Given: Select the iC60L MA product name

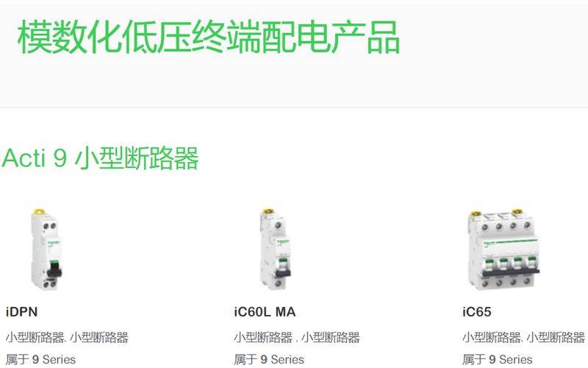Looking at the screenshot, I should click(265, 312).
